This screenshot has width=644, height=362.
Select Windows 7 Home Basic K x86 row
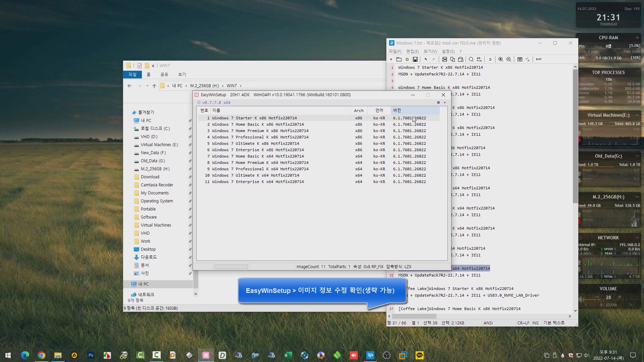click(x=319, y=124)
